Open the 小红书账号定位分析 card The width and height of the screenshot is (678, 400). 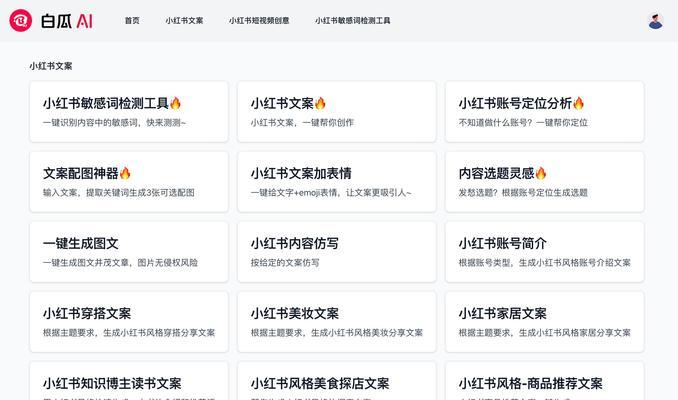(544, 112)
